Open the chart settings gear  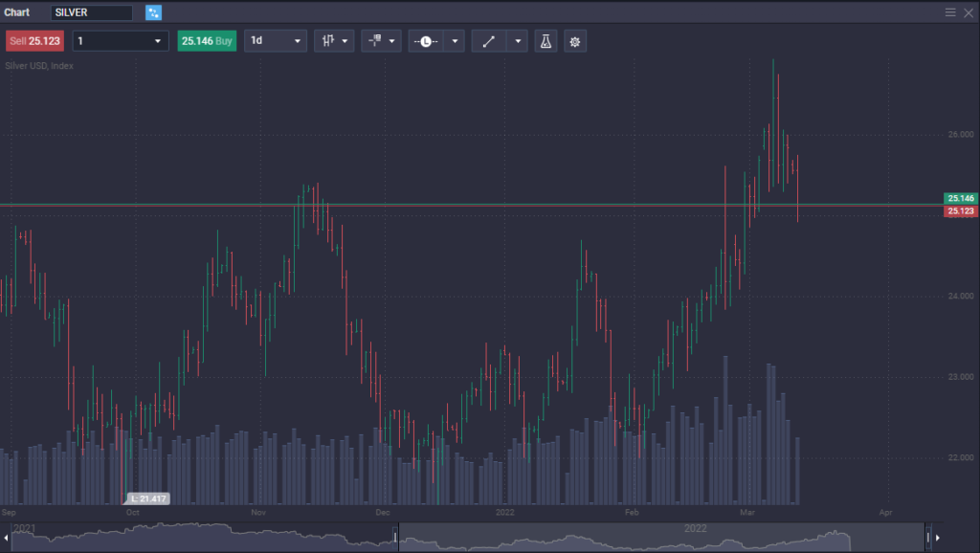click(x=574, y=41)
